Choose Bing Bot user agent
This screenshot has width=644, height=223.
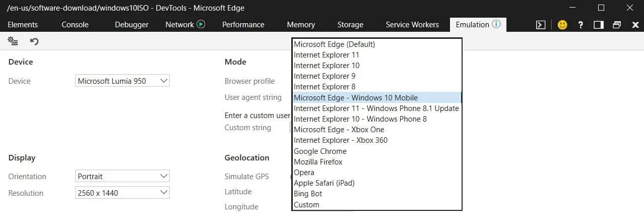(x=308, y=194)
